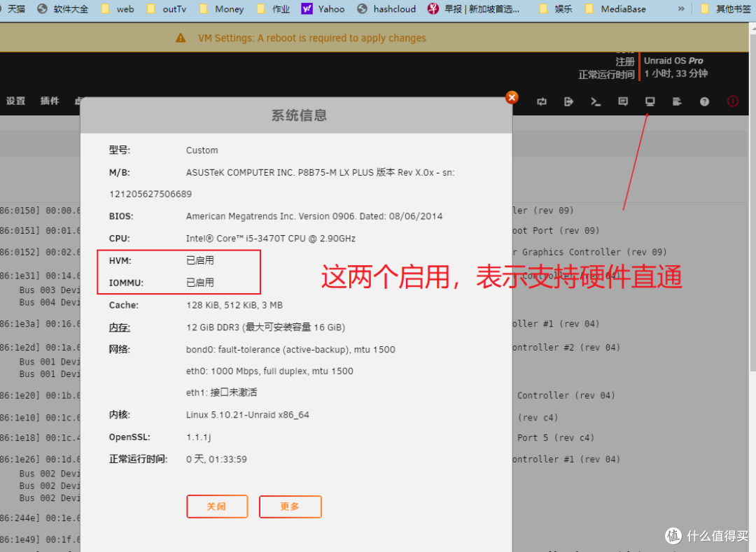Expand the bookmarks overflow chevron
This screenshot has width=756, height=552.
coord(681,8)
